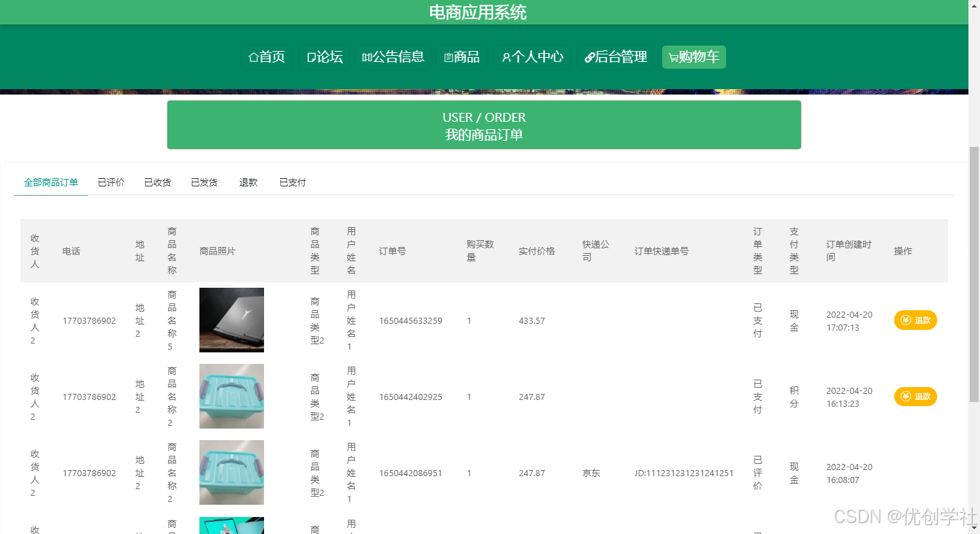Click the 商品照片 column header

(217, 251)
